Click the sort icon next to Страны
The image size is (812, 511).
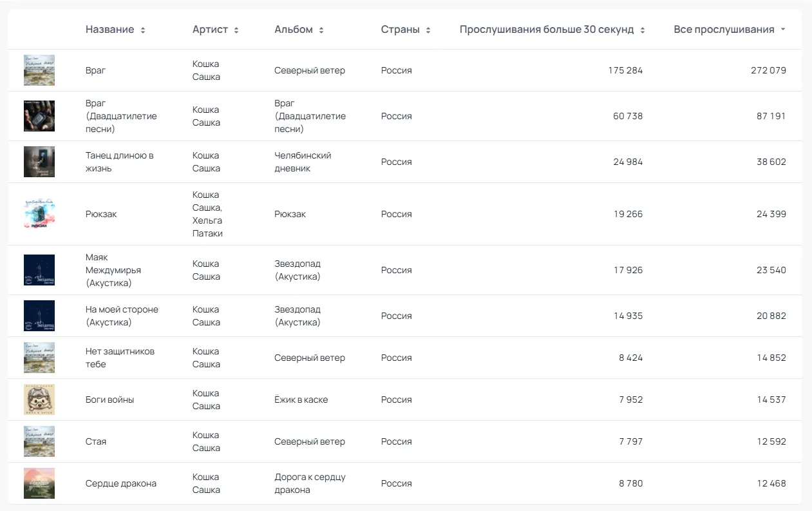click(x=428, y=30)
